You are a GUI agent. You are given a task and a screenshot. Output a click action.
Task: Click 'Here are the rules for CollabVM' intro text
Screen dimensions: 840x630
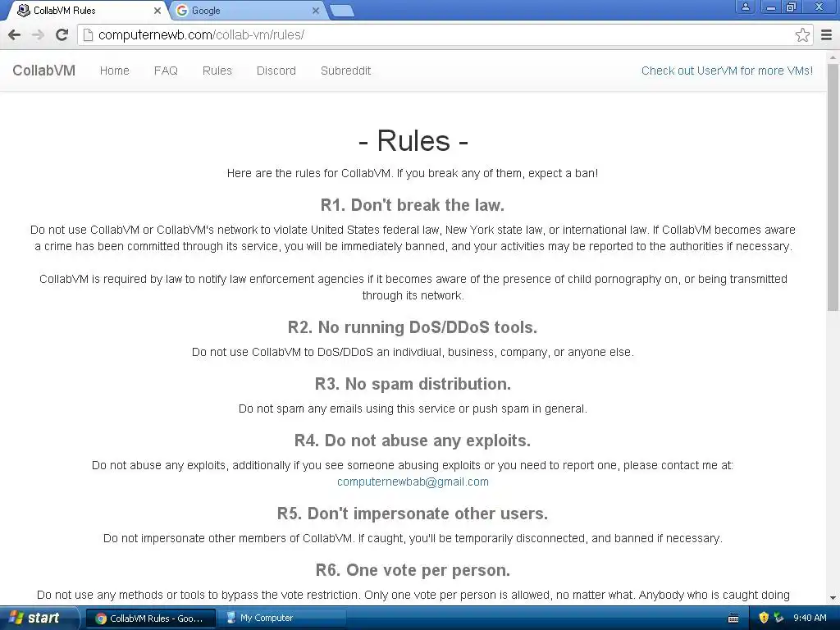tap(413, 174)
